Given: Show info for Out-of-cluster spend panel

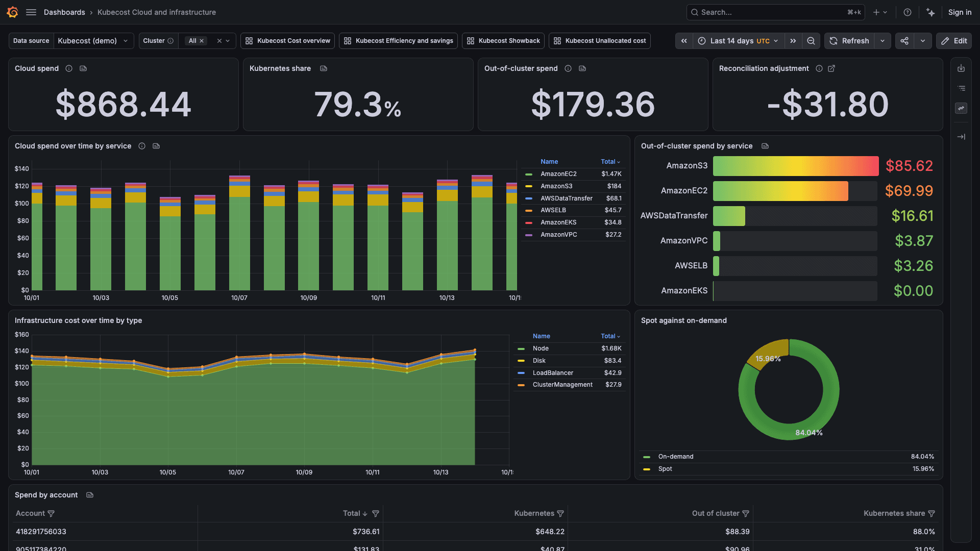Looking at the screenshot, I should pos(568,68).
